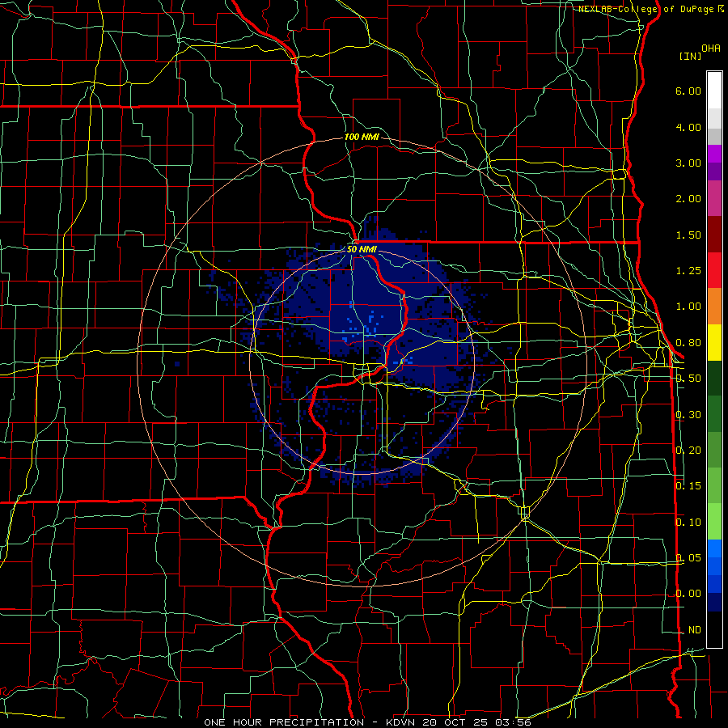
Task: Select the 0.00 legend value
Action: coord(688,594)
